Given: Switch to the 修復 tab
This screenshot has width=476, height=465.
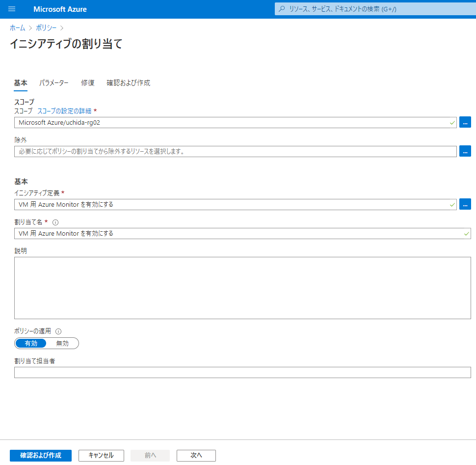Looking at the screenshot, I should (87, 83).
